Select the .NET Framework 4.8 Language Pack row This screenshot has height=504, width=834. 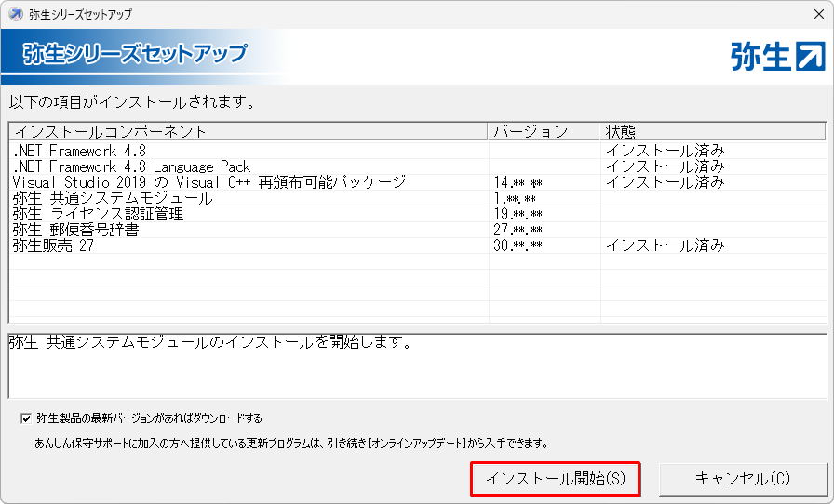[x=418, y=167]
